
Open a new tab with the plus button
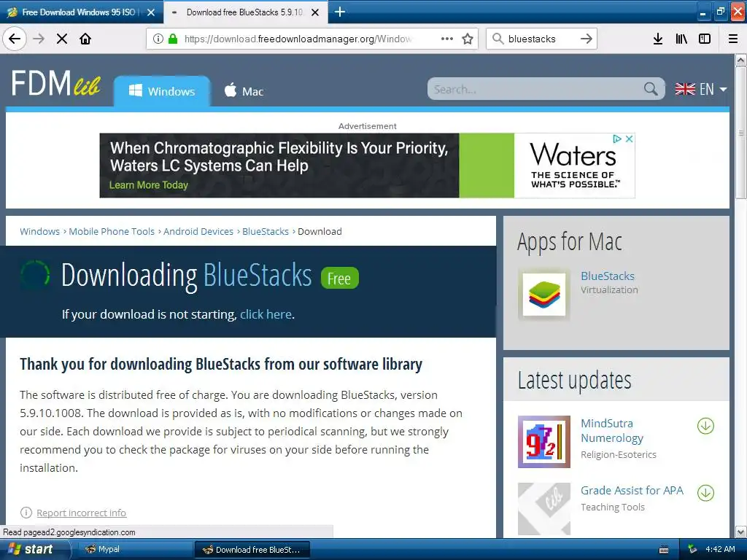pos(340,12)
